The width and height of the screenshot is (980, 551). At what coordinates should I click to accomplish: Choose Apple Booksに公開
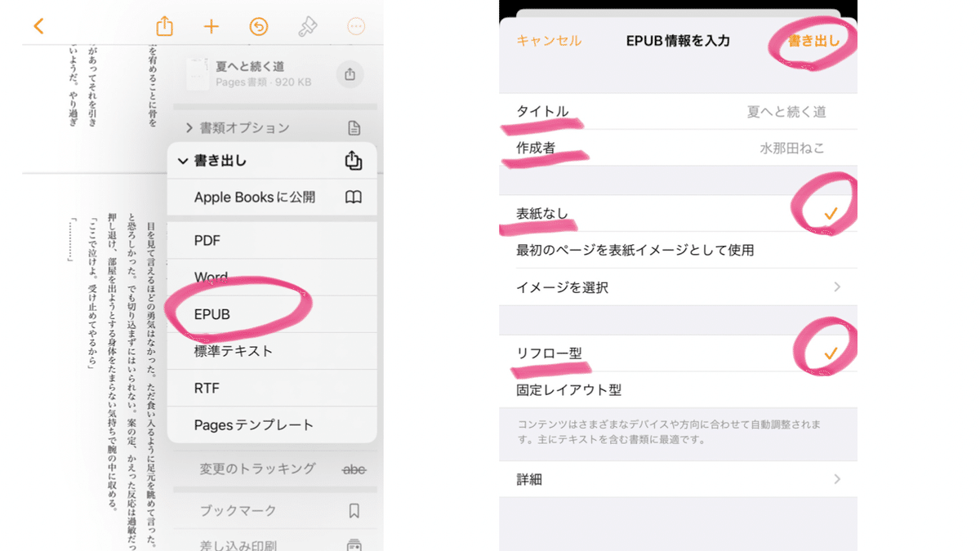pyautogui.click(x=272, y=197)
